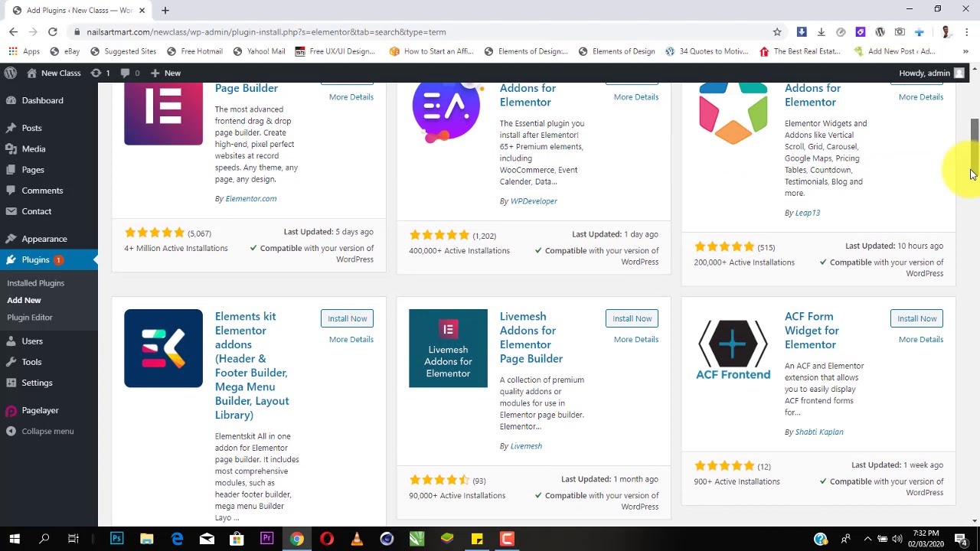Open the eBay bookmark
The height and width of the screenshot is (551, 980).
pos(64,51)
